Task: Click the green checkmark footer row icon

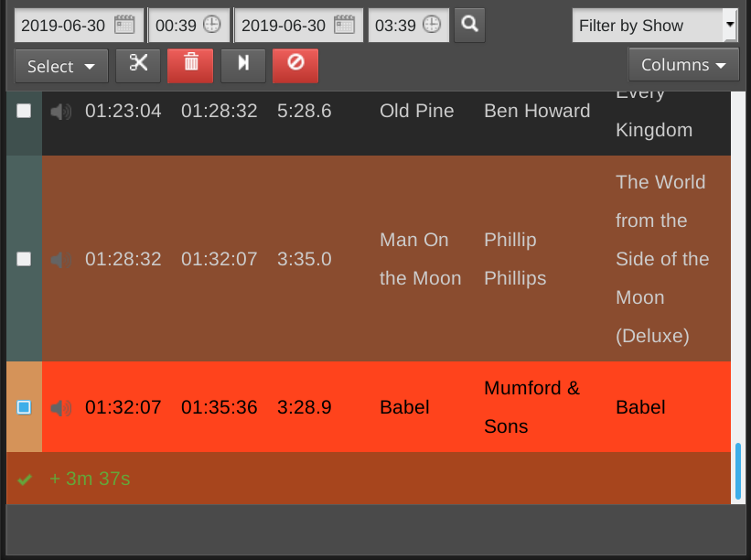Action: click(25, 479)
